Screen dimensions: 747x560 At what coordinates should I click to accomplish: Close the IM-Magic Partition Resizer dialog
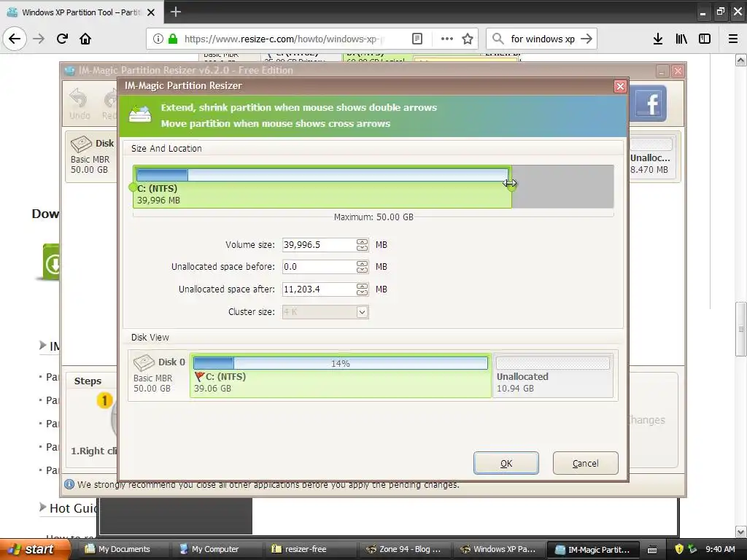coord(620,86)
